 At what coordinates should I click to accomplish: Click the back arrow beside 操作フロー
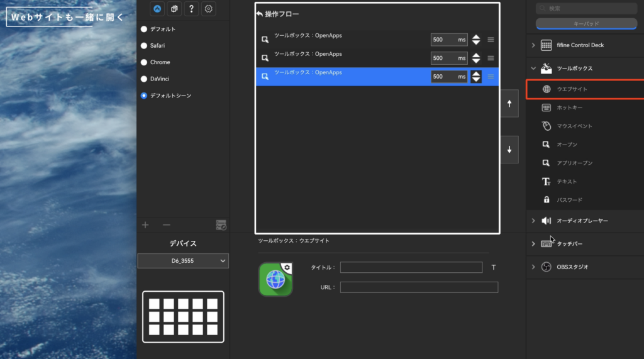[259, 14]
